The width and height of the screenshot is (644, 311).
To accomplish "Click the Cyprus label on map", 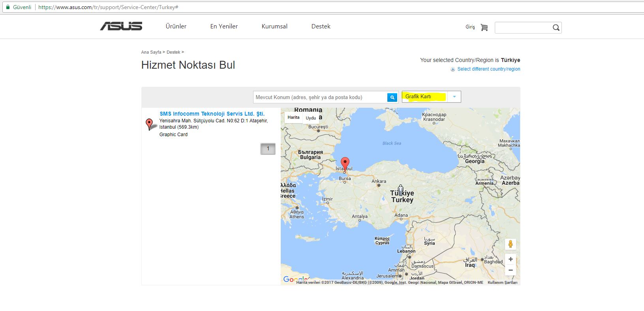I will 382,243.
